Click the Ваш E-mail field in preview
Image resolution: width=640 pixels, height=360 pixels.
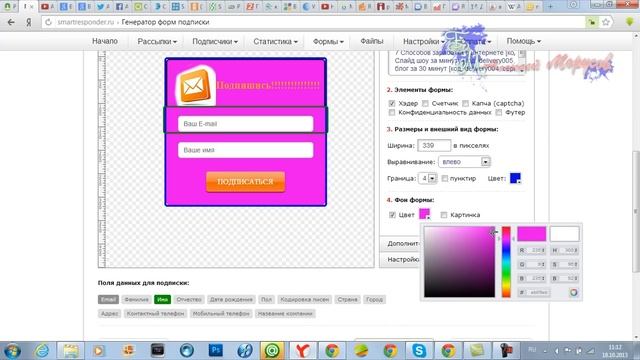pyautogui.click(x=245, y=124)
